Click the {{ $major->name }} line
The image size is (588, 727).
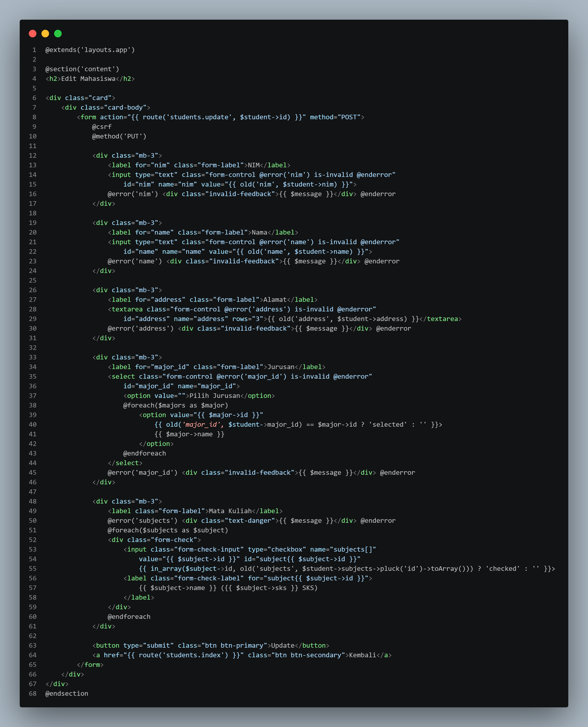189,434
